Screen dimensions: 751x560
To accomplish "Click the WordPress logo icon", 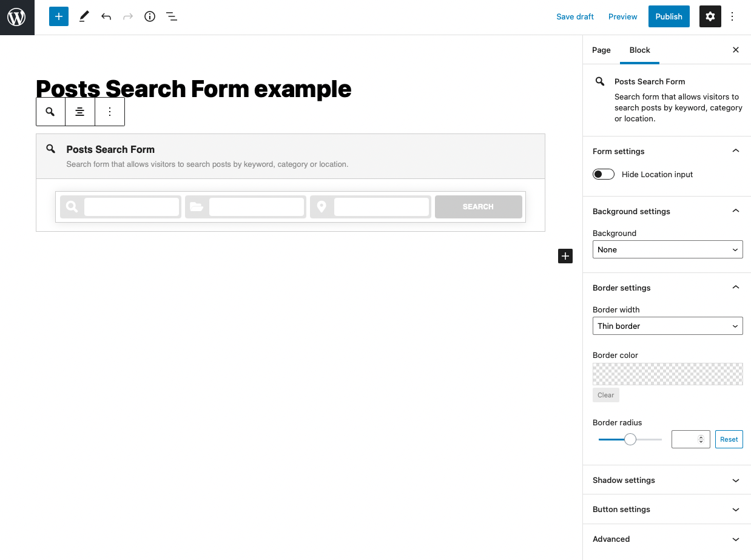I will point(17,17).
